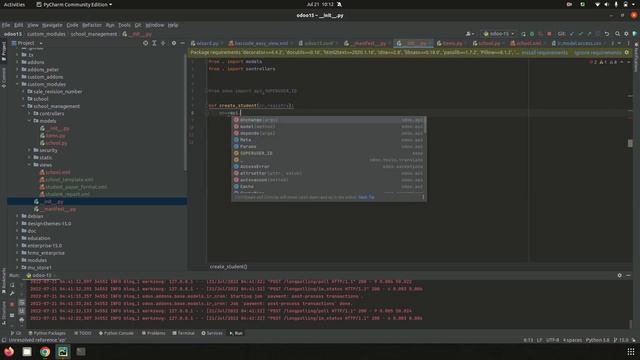Viewport: 640px width, 360px height.
Task: Click create_student() breadcrumb
Action: click(x=229, y=267)
